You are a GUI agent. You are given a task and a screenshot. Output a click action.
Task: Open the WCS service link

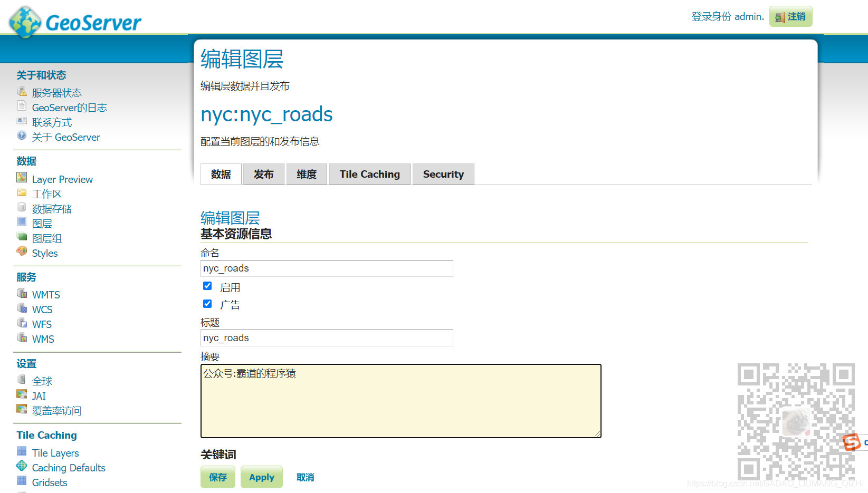click(42, 310)
